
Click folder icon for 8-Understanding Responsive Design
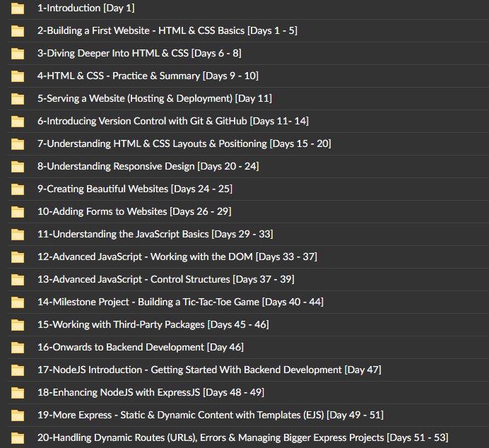[18, 167]
